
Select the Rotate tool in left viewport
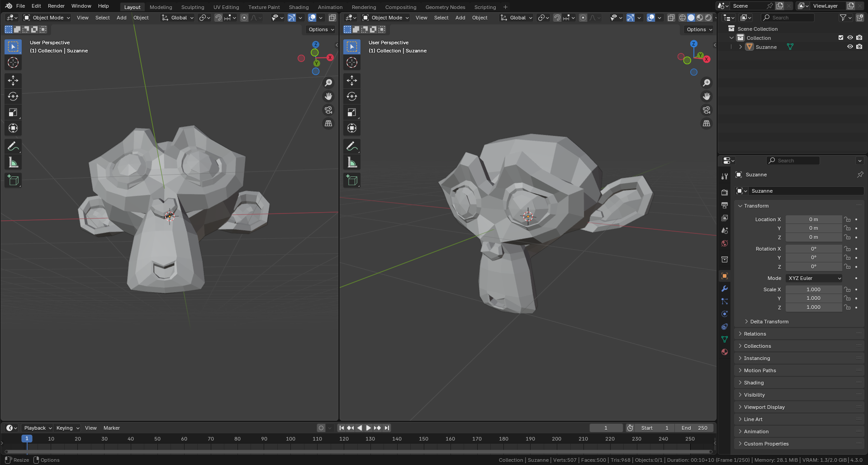(x=13, y=96)
